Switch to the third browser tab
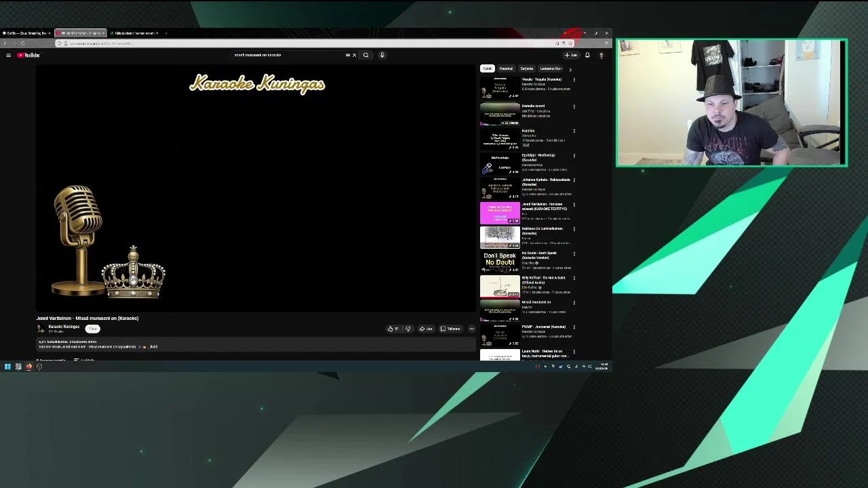Image resolution: width=868 pixels, height=488 pixels. pos(136,33)
